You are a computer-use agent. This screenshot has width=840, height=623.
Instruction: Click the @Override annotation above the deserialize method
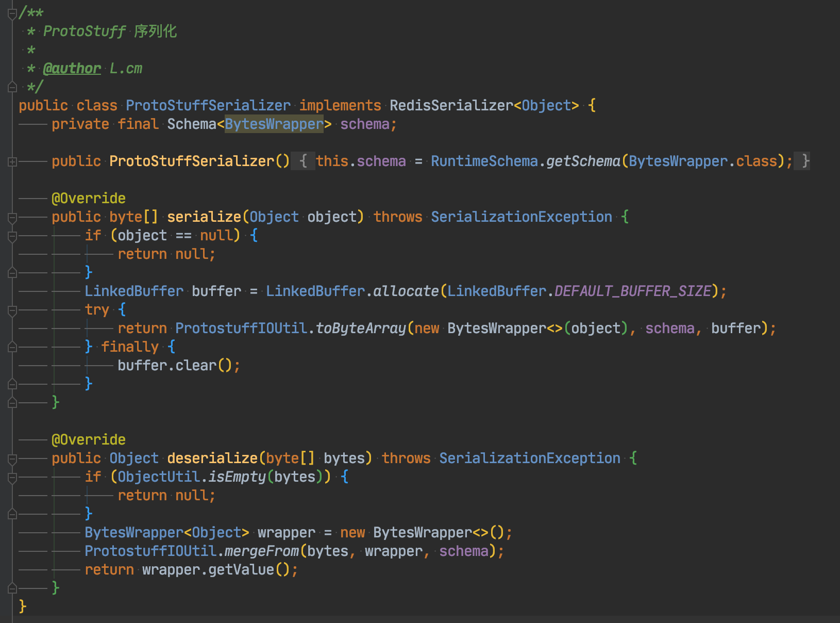tap(89, 439)
